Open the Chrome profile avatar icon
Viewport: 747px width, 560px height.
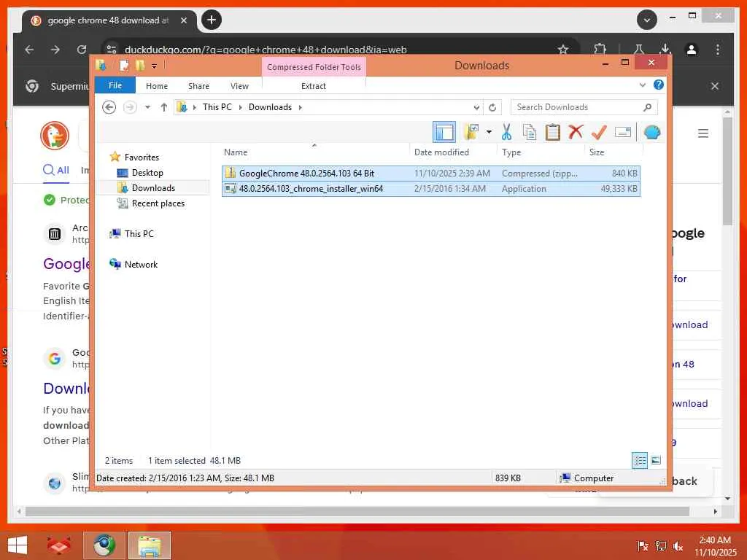pos(692,50)
